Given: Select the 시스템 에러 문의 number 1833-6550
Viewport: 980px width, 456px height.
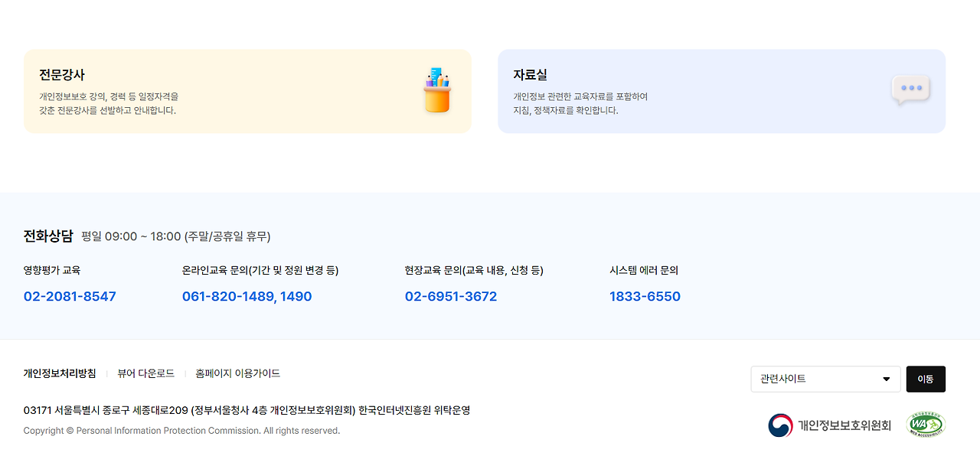Looking at the screenshot, I should (x=644, y=296).
